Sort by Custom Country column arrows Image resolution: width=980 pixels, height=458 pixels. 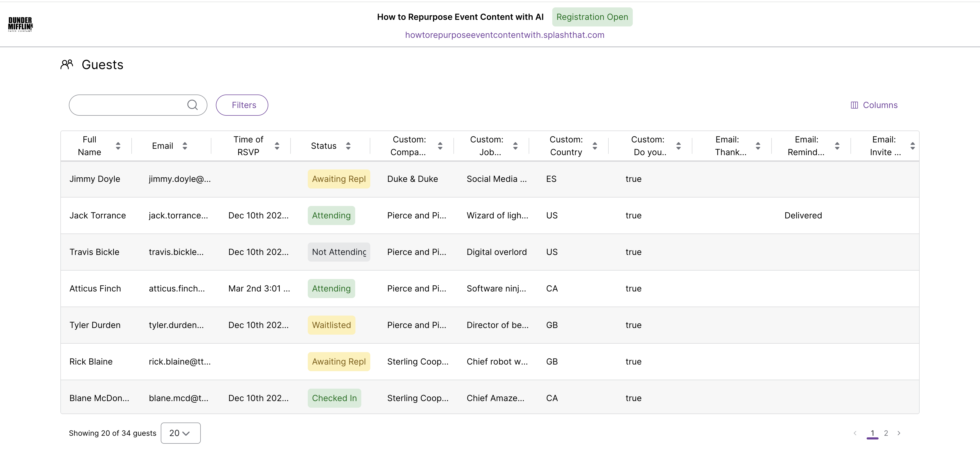tap(595, 146)
